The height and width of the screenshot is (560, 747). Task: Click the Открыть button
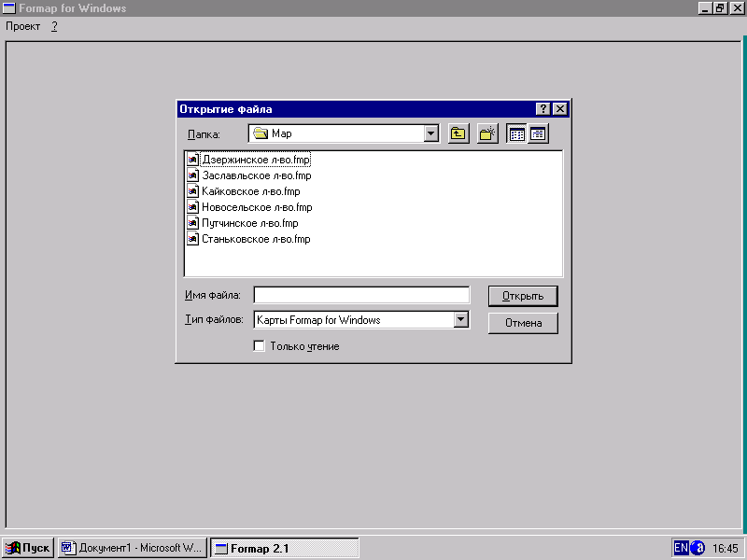coord(523,296)
